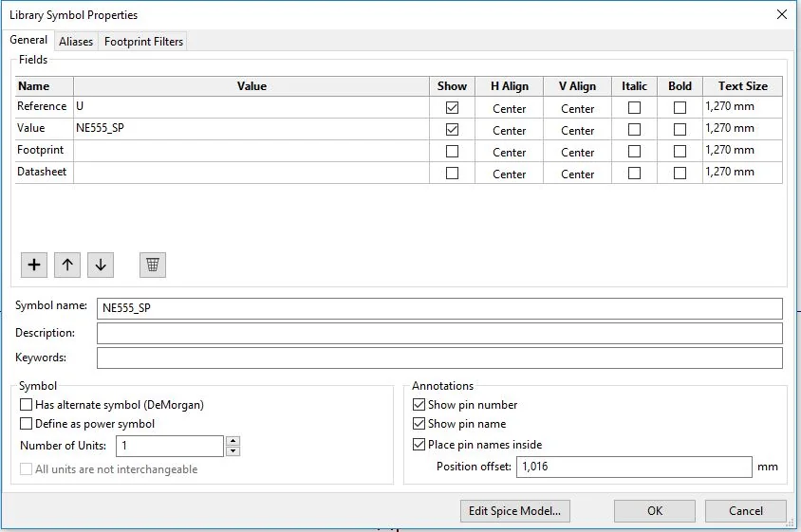This screenshot has height=532, width=801.
Task: Enable Define as power symbol
Action: [x=26, y=424]
